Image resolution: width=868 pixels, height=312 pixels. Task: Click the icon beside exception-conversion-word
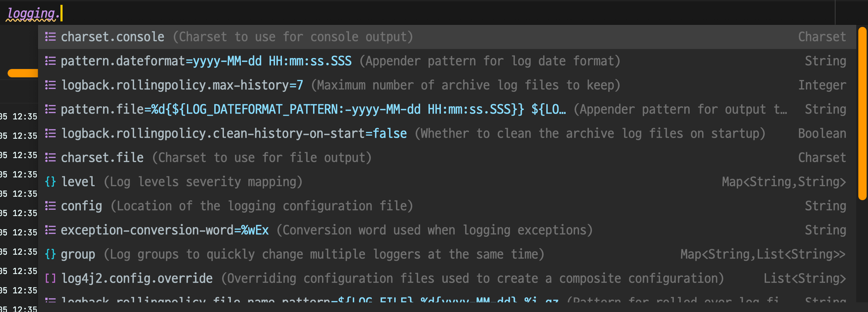(x=50, y=230)
